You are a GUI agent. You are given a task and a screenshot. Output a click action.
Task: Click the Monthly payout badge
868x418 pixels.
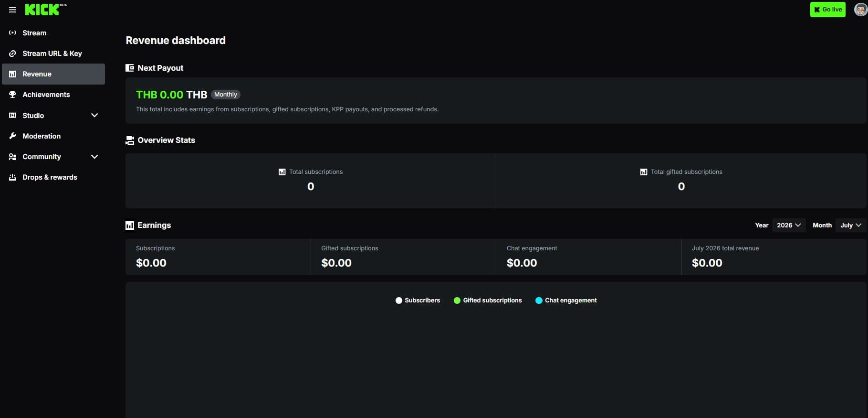(226, 95)
